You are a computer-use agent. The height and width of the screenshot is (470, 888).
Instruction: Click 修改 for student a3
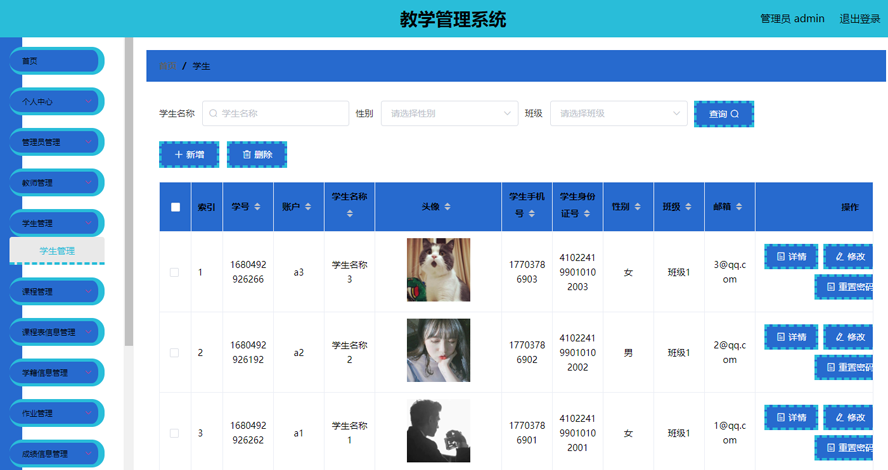pyautogui.click(x=848, y=257)
